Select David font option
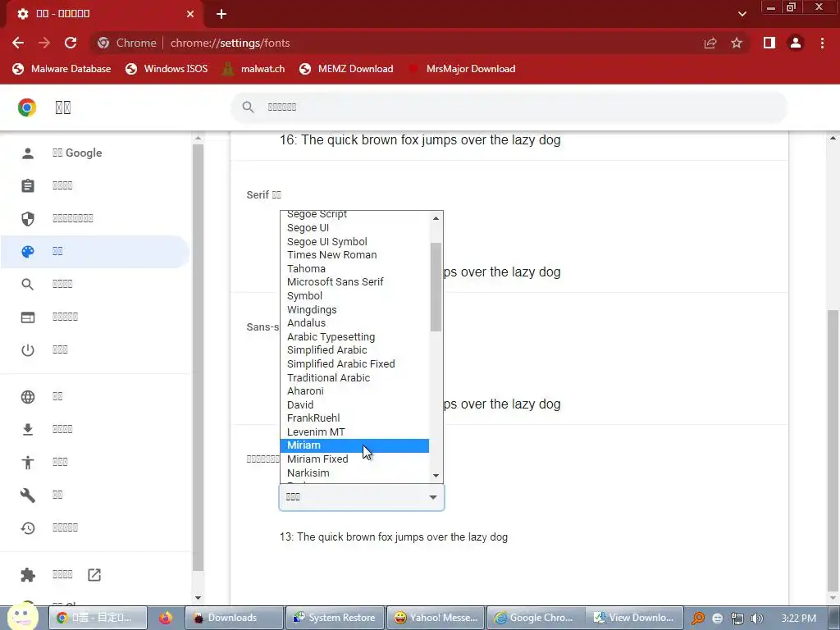This screenshot has height=630, width=840. pyautogui.click(x=354, y=405)
